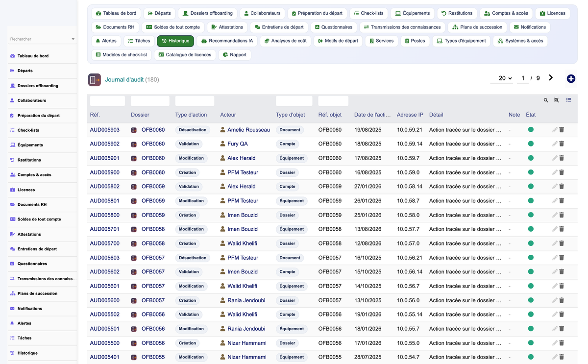Image resolution: width=588 pixels, height=364 pixels.
Task: Click the clear search crossed magnifier icon
Action: click(557, 100)
